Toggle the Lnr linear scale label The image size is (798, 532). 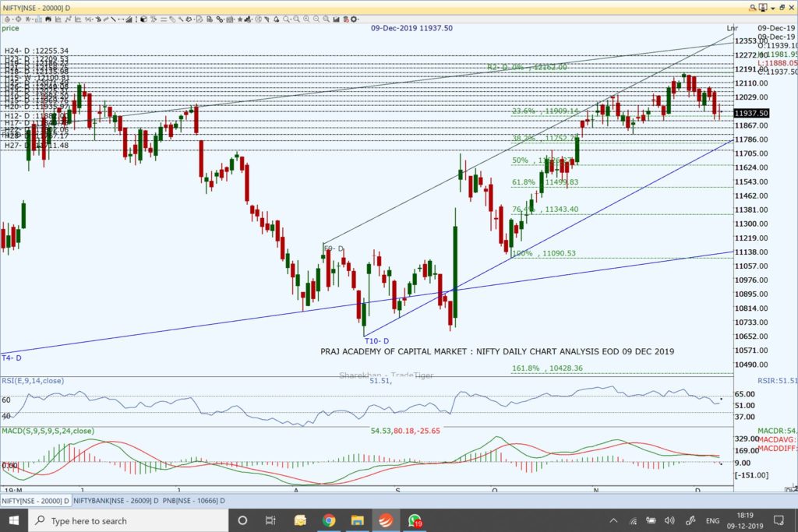(x=732, y=28)
